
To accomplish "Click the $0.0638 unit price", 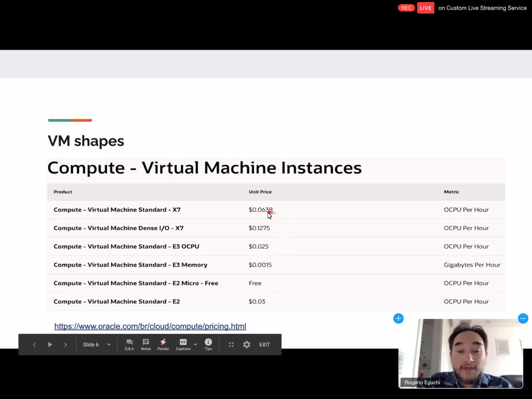I will click(261, 210).
